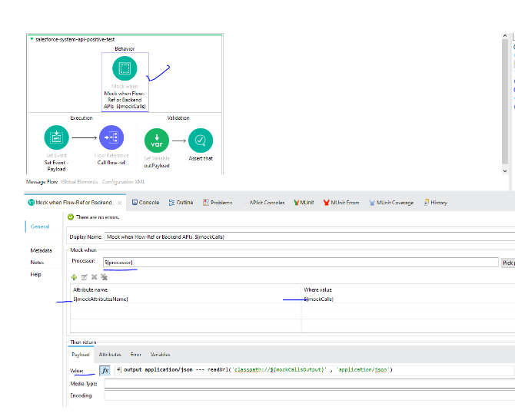Click the Encoding input field
Viewport: 515px width, 420px height.
[310, 395]
